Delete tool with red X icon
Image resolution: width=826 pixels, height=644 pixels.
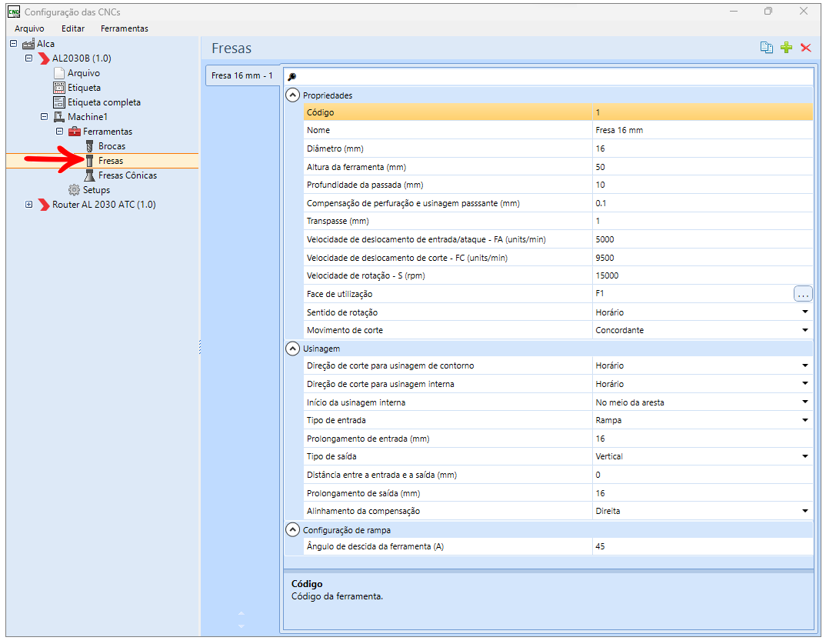[805, 48]
